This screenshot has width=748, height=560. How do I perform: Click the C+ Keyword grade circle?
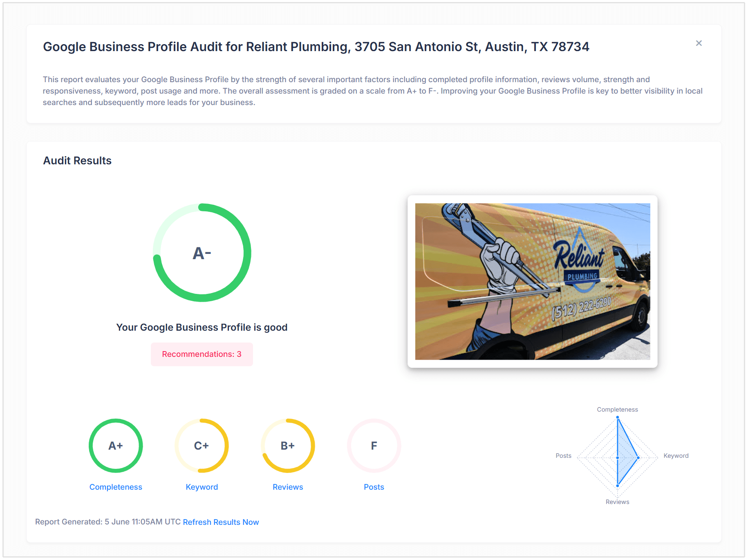coord(202,446)
